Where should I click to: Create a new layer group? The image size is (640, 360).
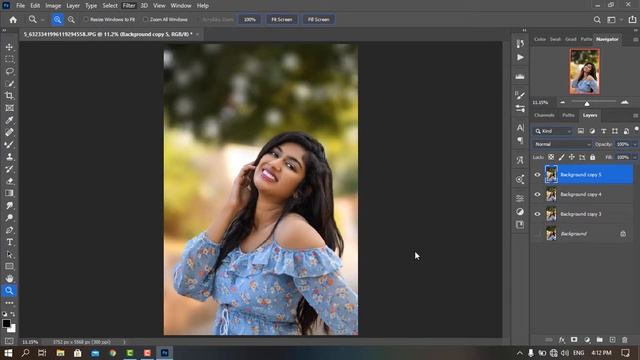pos(599,340)
